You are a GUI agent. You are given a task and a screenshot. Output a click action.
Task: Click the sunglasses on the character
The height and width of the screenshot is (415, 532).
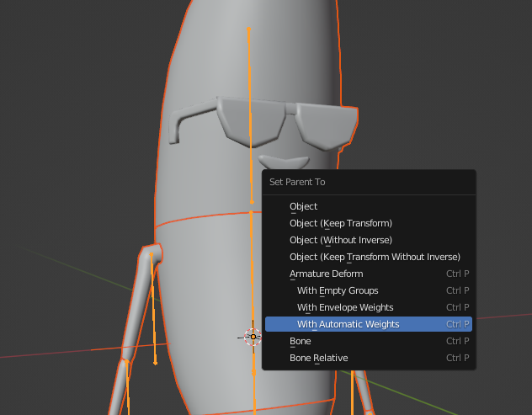[263, 122]
